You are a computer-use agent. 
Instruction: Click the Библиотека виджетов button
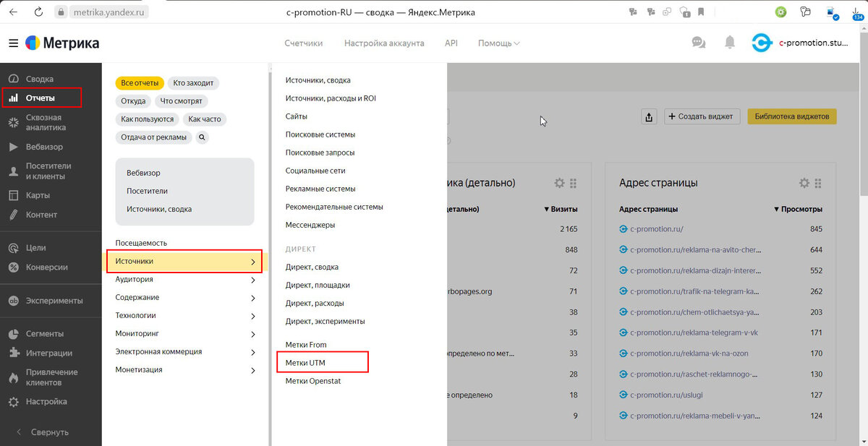point(791,116)
